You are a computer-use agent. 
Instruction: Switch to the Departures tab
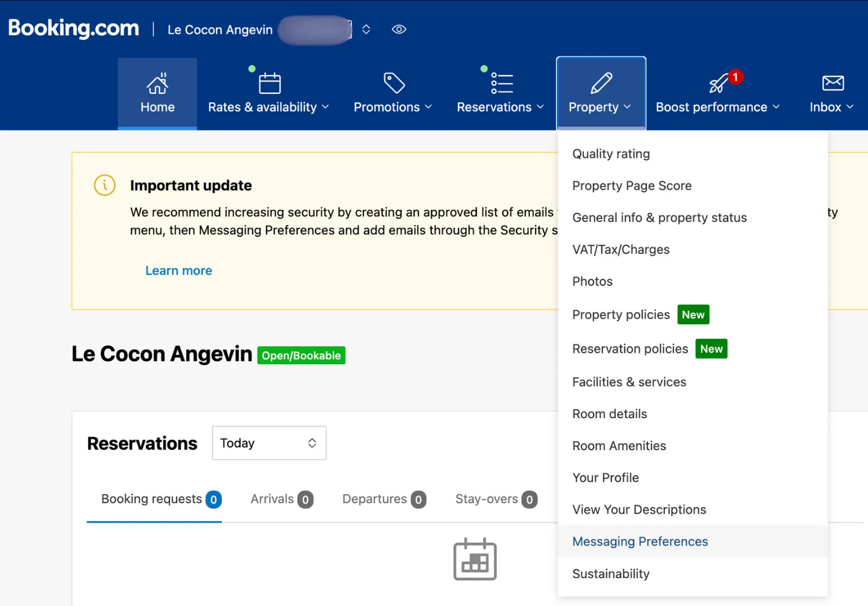pos(384,499)
